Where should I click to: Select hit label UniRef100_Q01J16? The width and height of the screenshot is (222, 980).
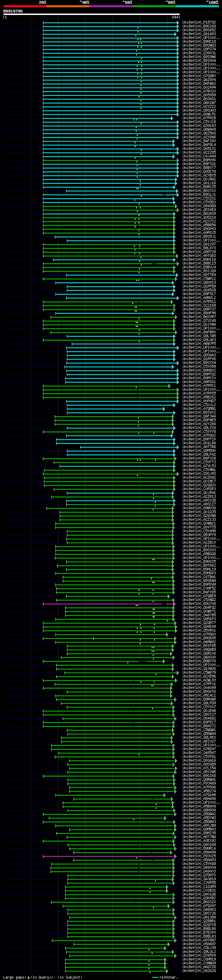point(199,183)
